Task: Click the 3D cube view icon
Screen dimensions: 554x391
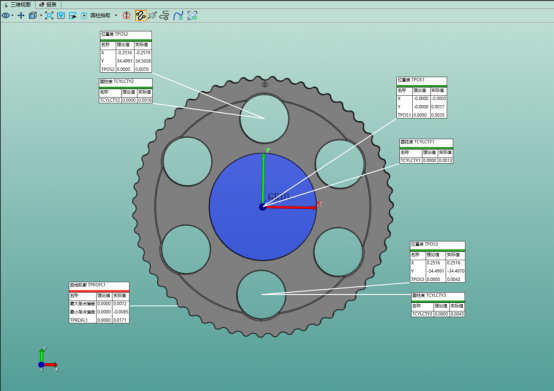Action: click(x=33, y=16)
